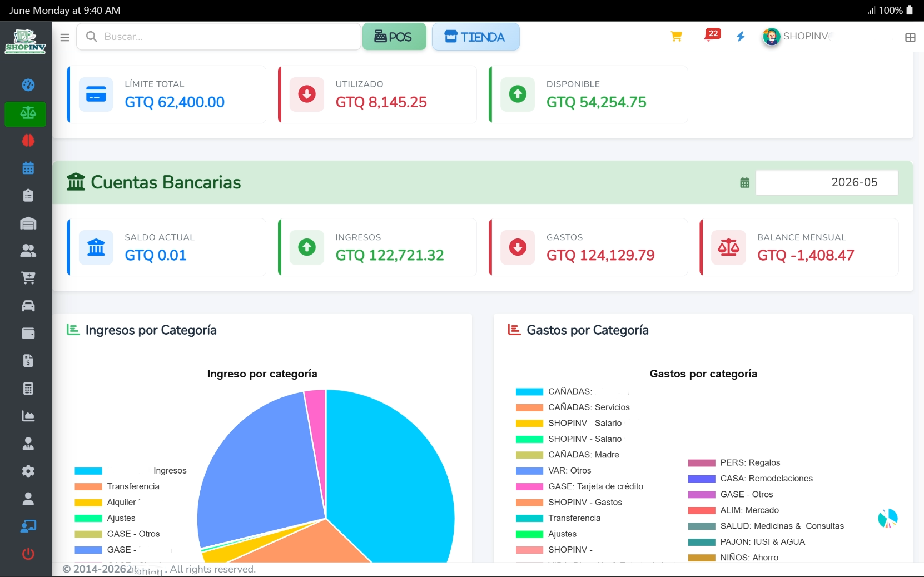Open the settings gear sidebar icon
Screen dimensions: 924x577
(x=28, y=471)
